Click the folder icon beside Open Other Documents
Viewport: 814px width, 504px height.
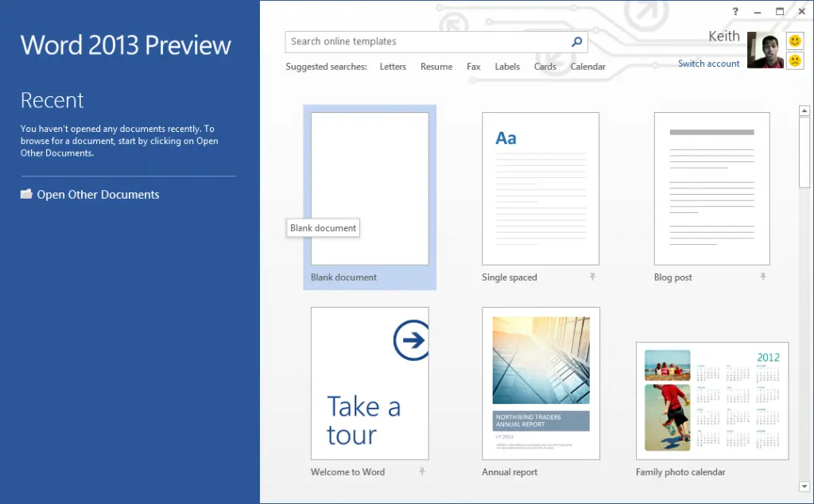point(26,194)
